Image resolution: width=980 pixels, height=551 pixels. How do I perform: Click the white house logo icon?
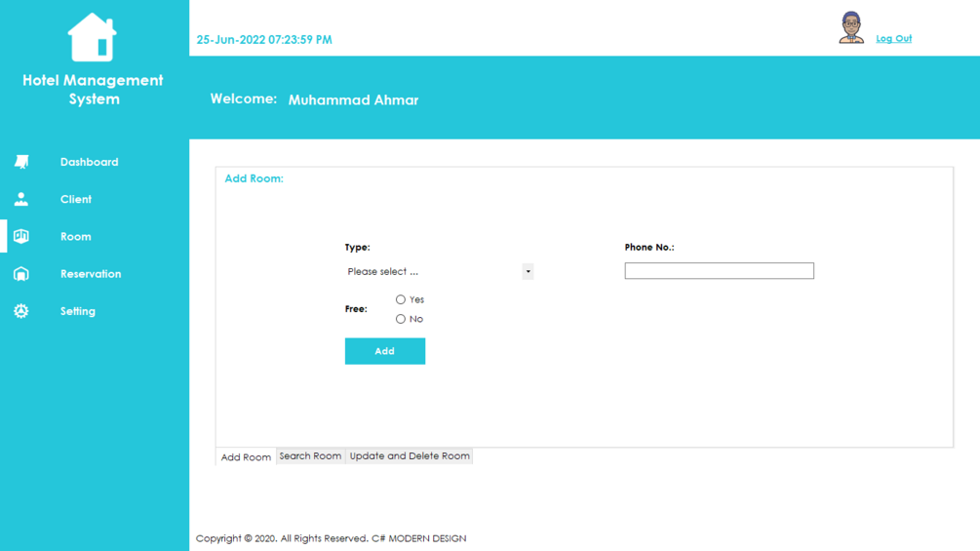92,37
